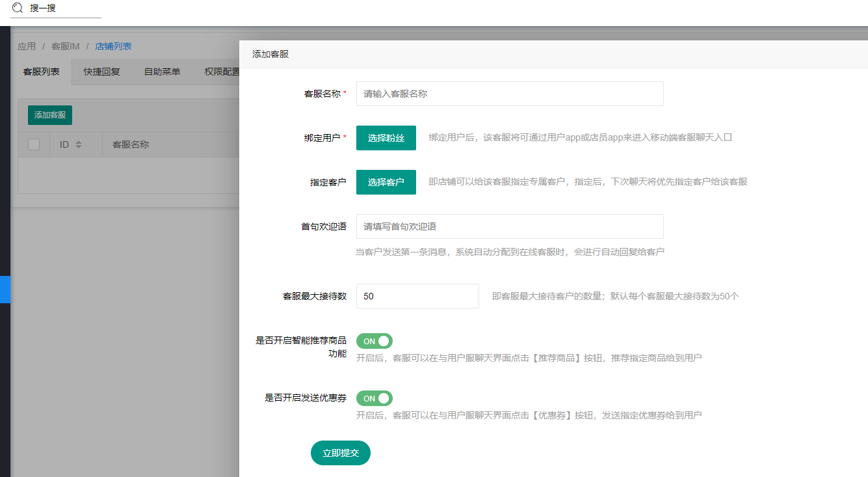This screenshot has width=868, height=477.
Task: Focus the 客服名称 input field
Action: click(x=510, y=94)
